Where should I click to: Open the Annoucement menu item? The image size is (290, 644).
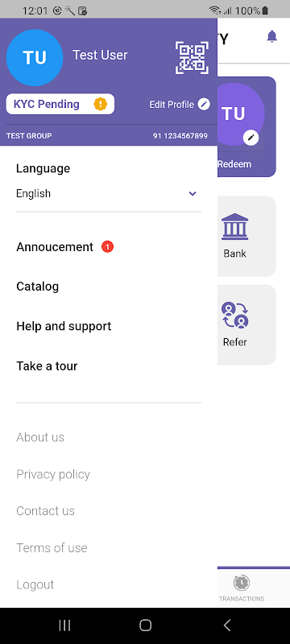pos(55,247)
